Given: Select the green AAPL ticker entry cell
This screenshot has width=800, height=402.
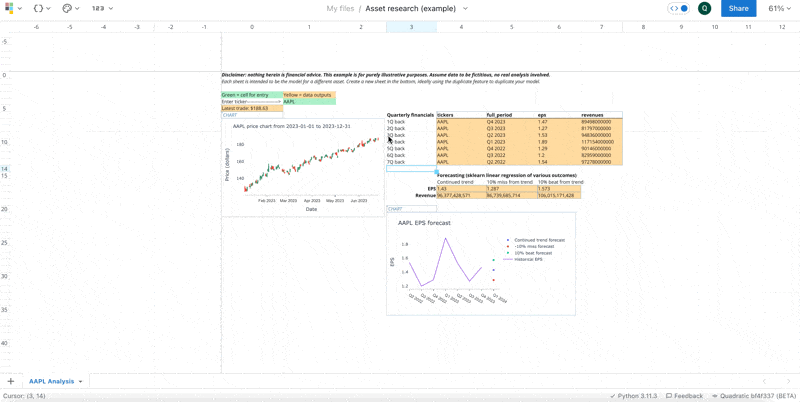Looking at the screenshot, I should coord(309,102).
